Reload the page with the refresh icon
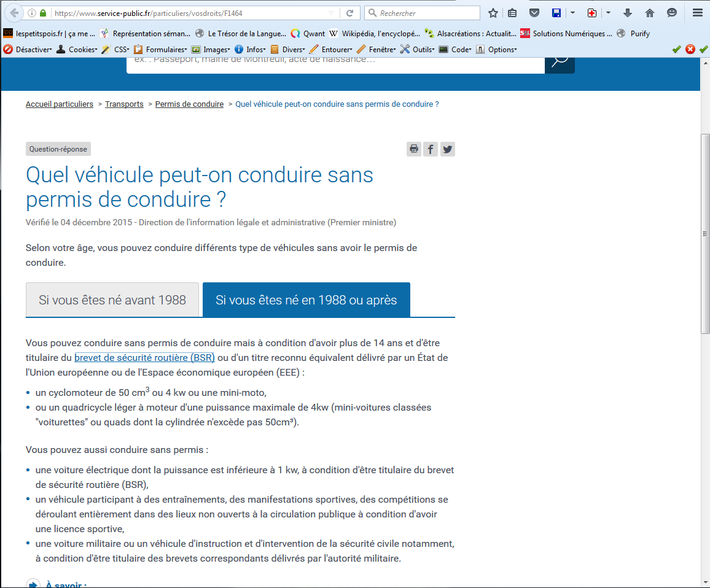The image size is (710, 588). 349,13
